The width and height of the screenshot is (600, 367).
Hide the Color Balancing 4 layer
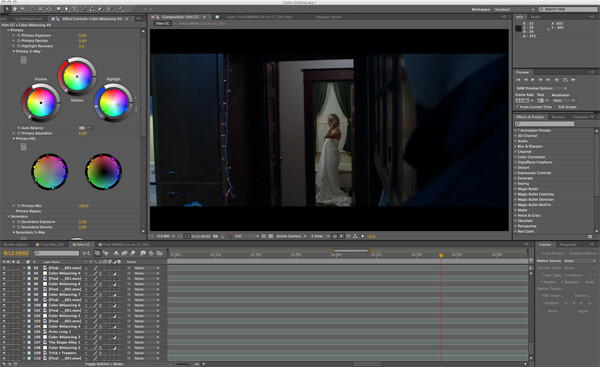point(4,326)
